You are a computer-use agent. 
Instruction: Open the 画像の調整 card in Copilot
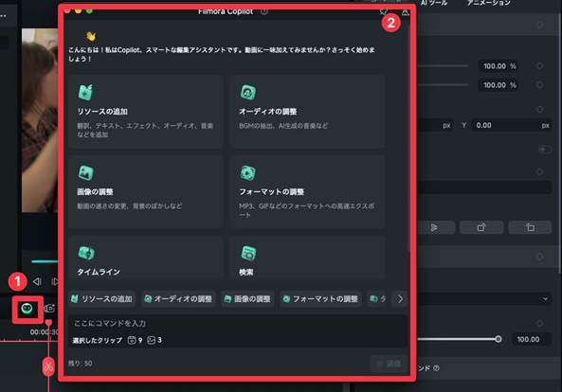tap(146, 191)
